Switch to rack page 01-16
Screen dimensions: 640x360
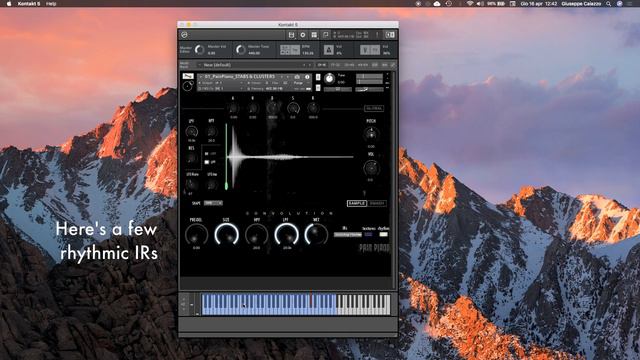pyautogui.click(x=322, y=65)
